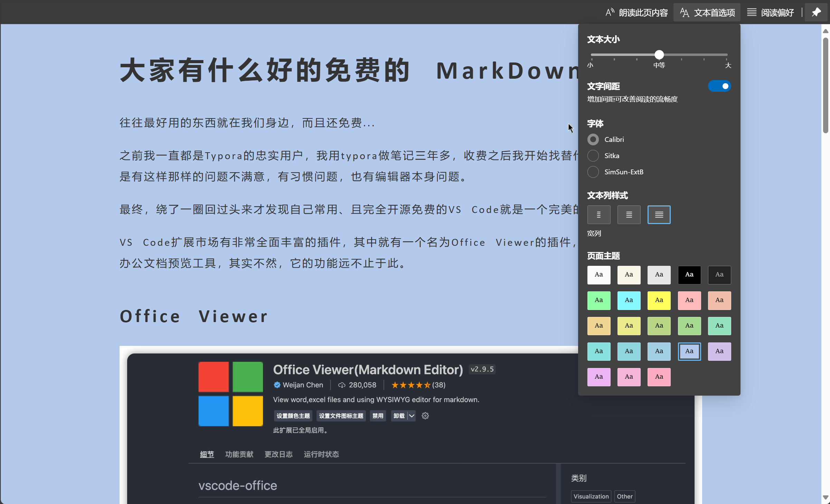
Task: Select the wide column style icon
Action: 659,215
